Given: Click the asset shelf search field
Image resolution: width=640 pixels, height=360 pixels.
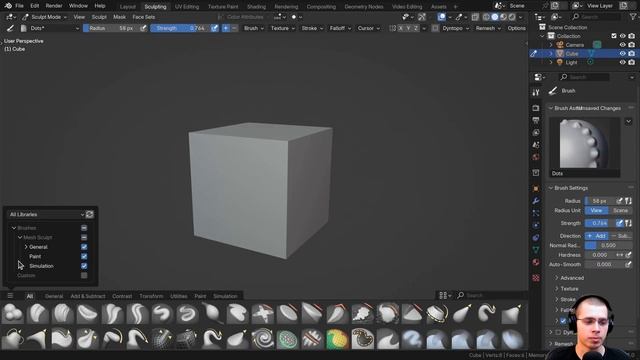Looking at the screenshot, I should 491,295.
